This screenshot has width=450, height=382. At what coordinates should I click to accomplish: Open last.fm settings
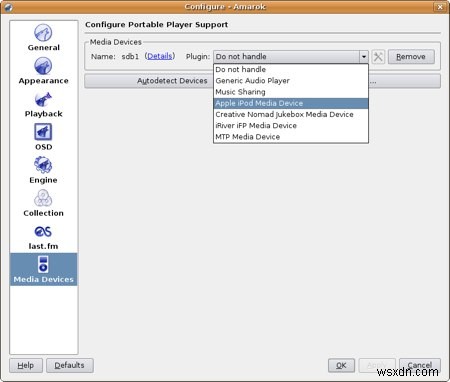[x=43, y=237]
